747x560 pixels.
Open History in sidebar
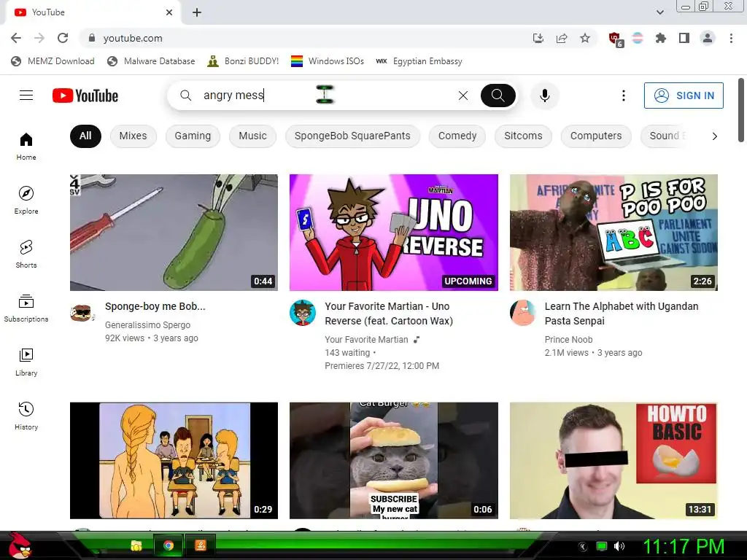tap(26, 416)
